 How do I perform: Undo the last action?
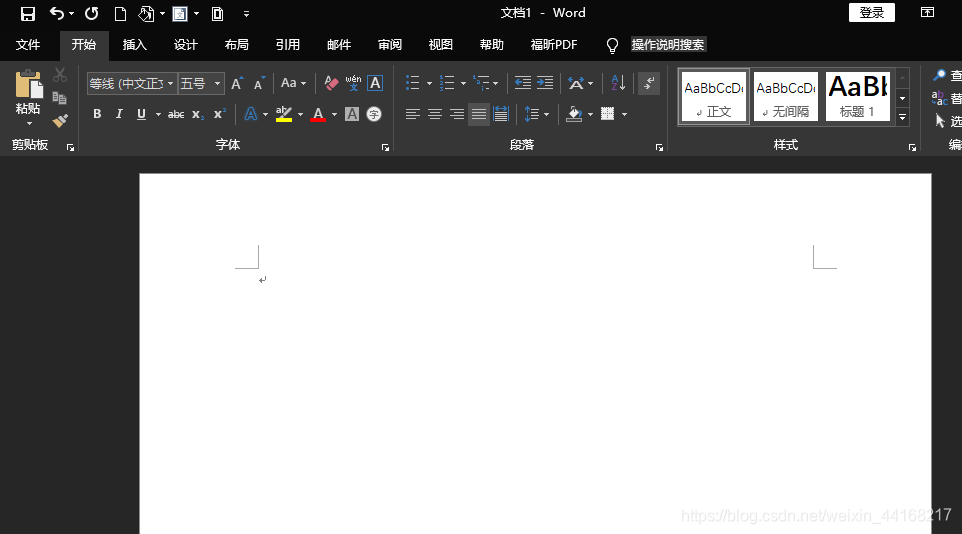(x=56, y=14)
